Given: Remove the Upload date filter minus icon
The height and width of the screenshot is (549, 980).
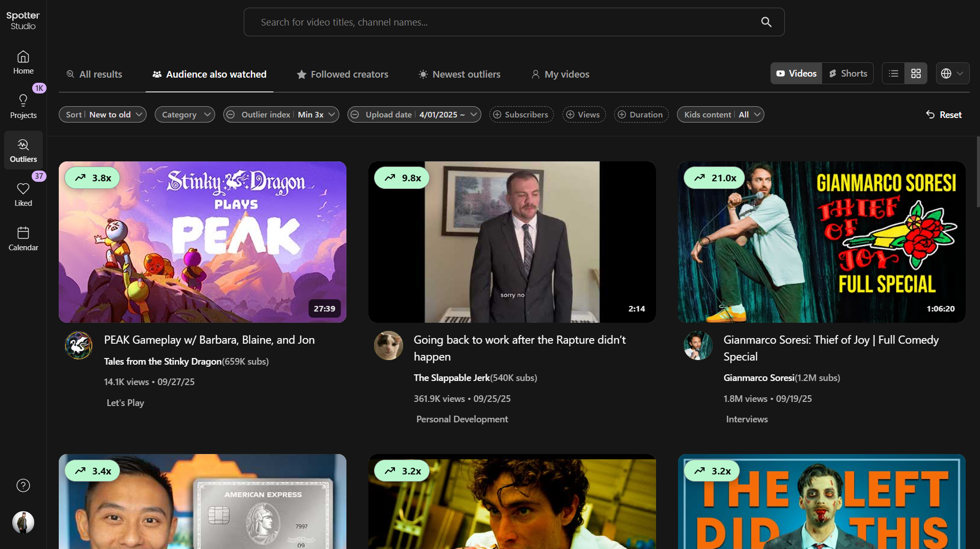Looking at the screenshot, I should coord(355,114).
